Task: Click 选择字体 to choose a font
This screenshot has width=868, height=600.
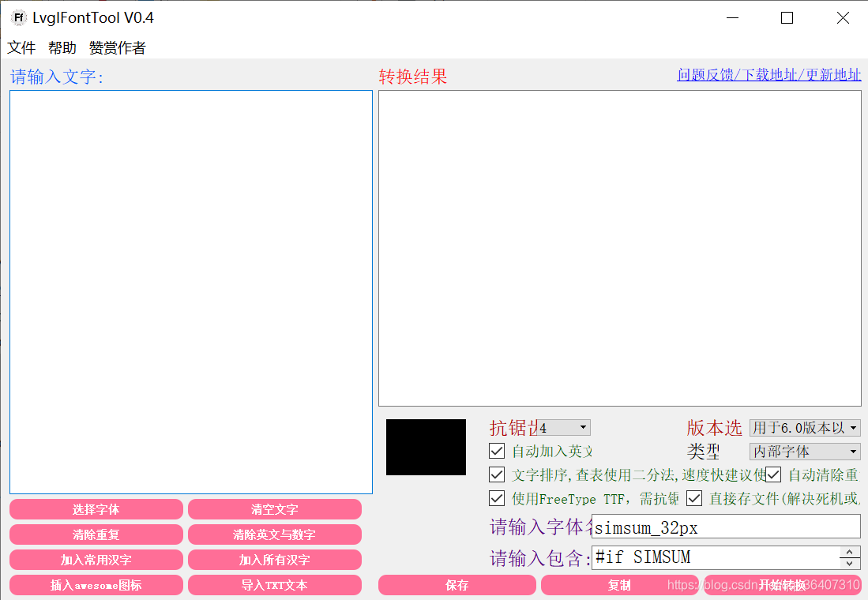Action: click(x=96, y=508)
